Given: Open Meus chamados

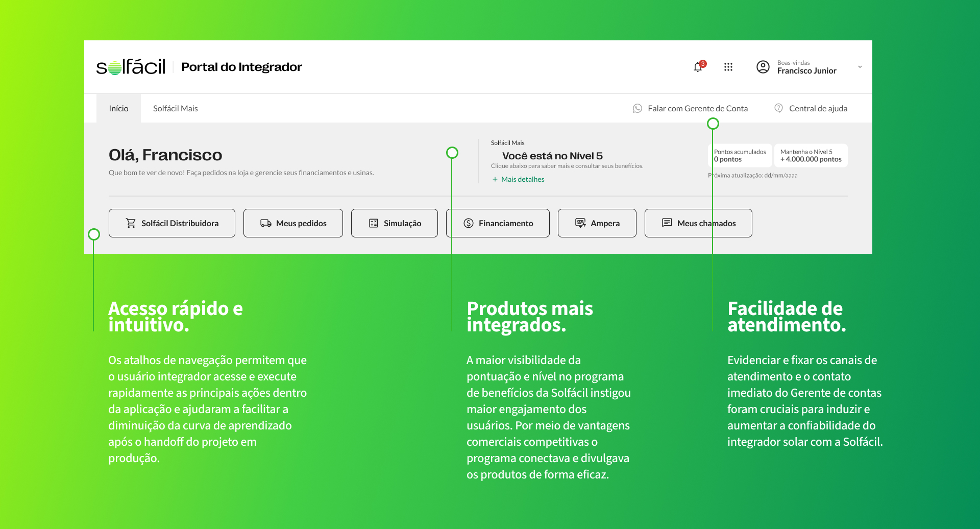Looking at the screenshot, I should point(698,223).
